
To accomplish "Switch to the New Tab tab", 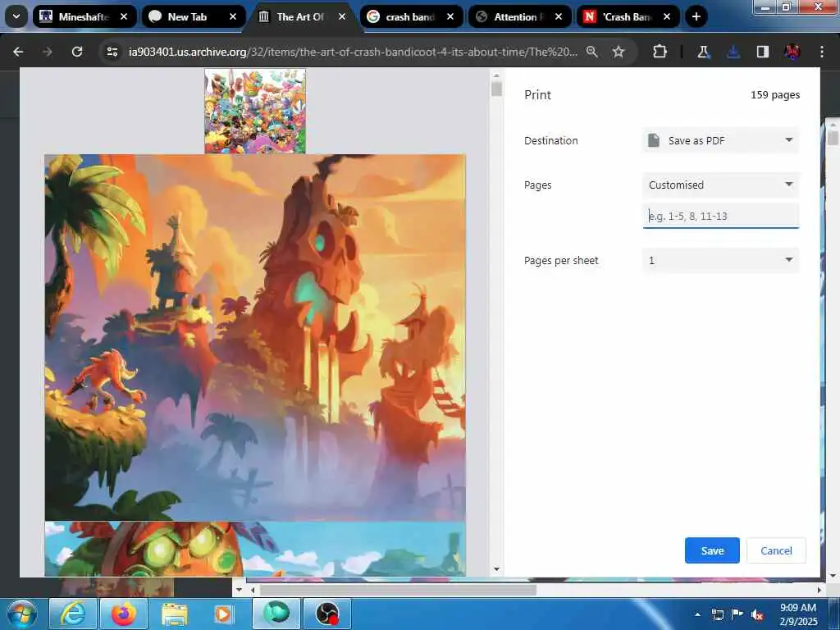I will point(193,16).
